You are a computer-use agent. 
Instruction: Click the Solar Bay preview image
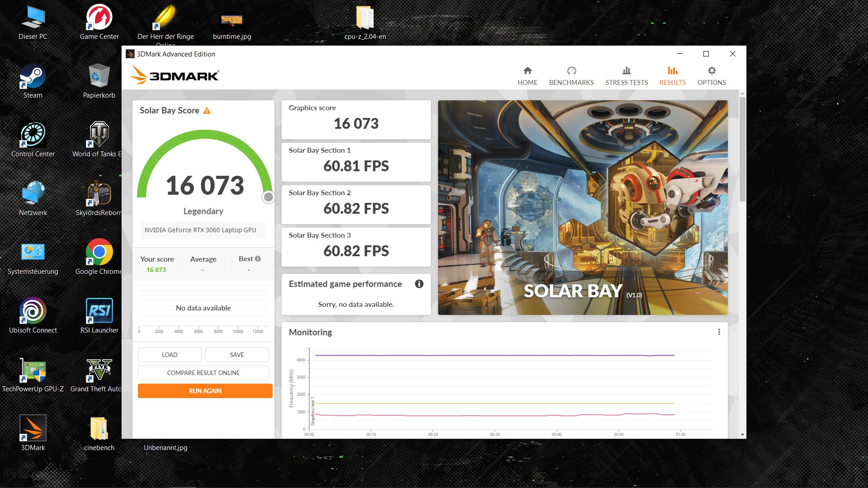(582, 207)
